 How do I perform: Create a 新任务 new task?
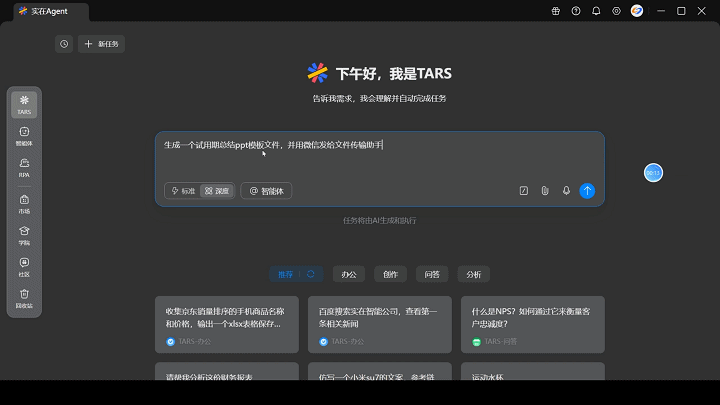point(101,44)
